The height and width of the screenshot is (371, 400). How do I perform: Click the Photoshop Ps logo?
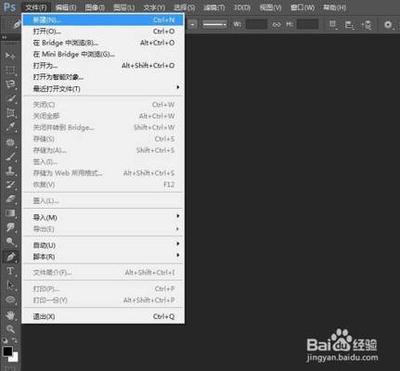click(x=10, y=7)
